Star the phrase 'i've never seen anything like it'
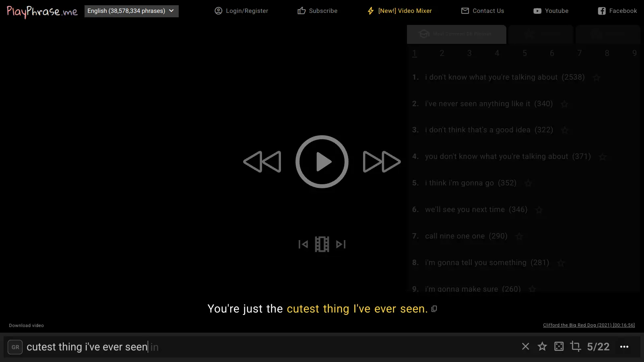The image size is (644, 362). point(564,104)
